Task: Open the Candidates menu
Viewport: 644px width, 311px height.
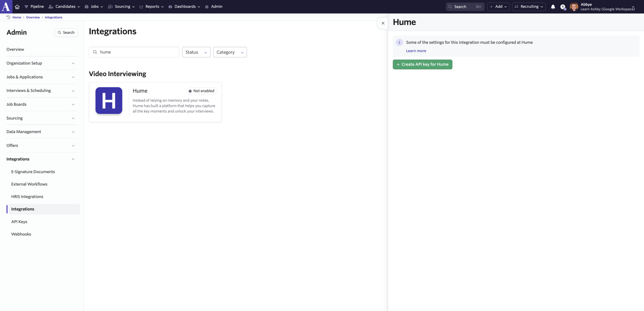Action: point(64,7)
